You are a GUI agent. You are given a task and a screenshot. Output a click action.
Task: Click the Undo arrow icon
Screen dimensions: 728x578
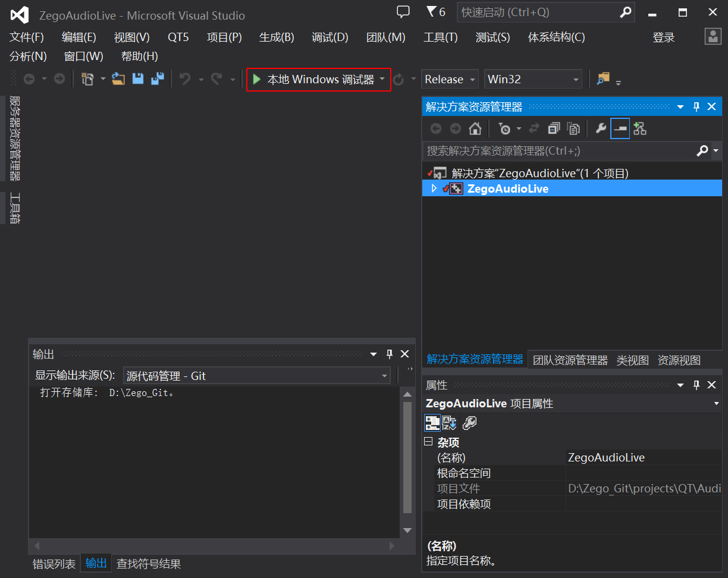pos(185,79)
